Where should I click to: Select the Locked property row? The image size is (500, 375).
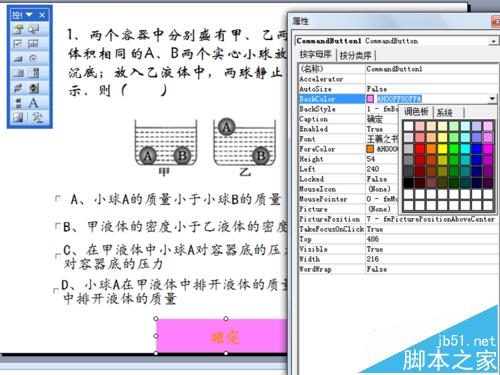(349, 179)
